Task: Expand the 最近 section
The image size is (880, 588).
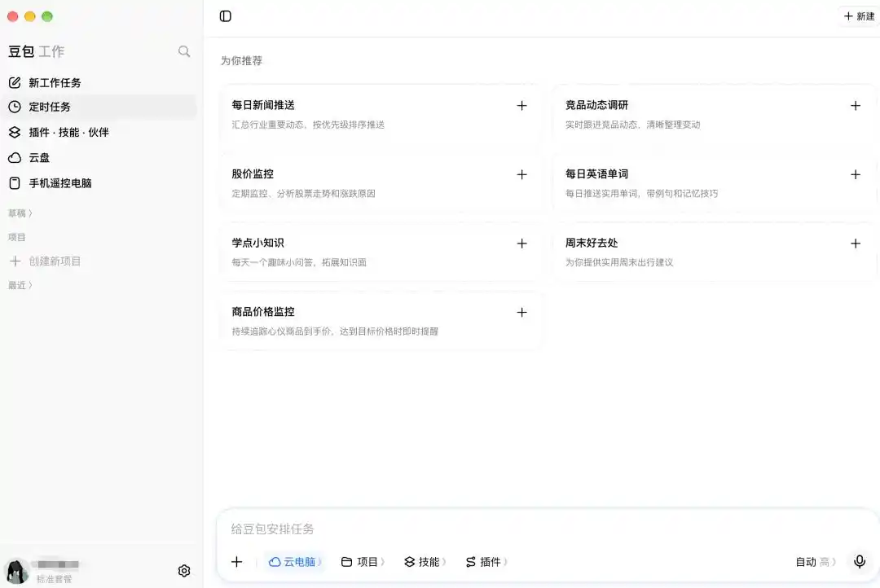Action: point(20,285)
